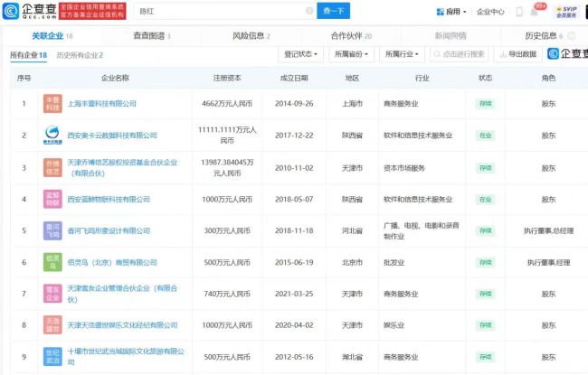Select the 所有企业 18 sub-tab

point(29,55)
